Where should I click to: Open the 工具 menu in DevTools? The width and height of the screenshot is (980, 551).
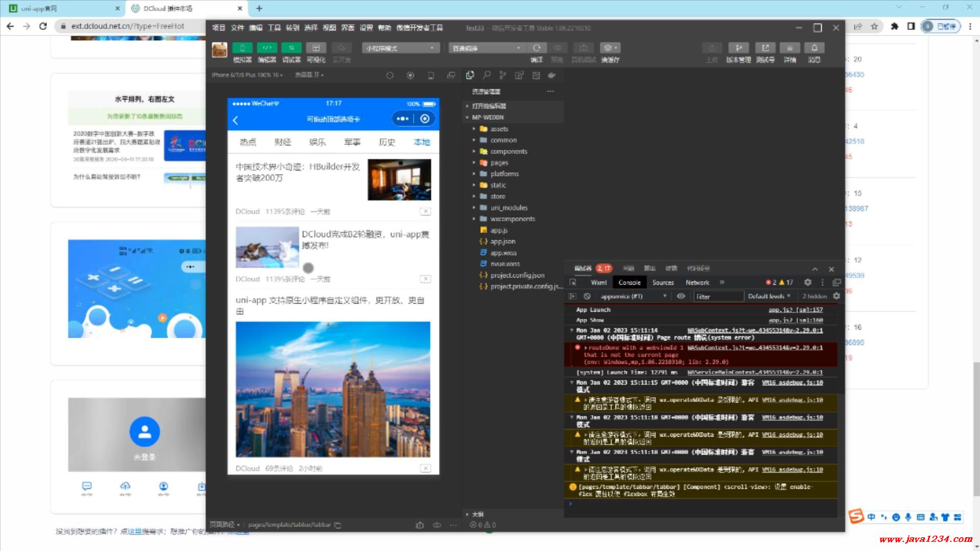pos(274,28)
